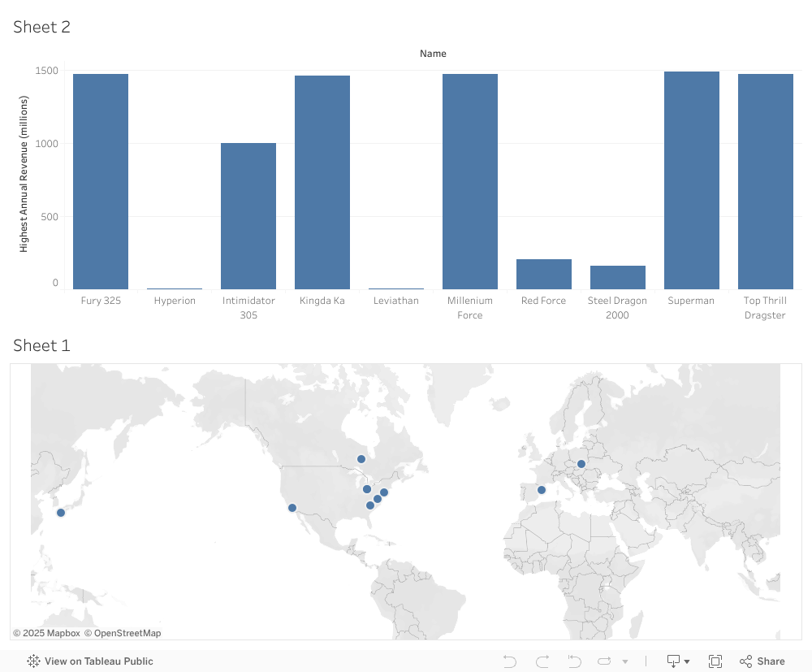Click the 'Sheet 1' title
This screenshot has height=672, width=812.
[x=41, y=345]
